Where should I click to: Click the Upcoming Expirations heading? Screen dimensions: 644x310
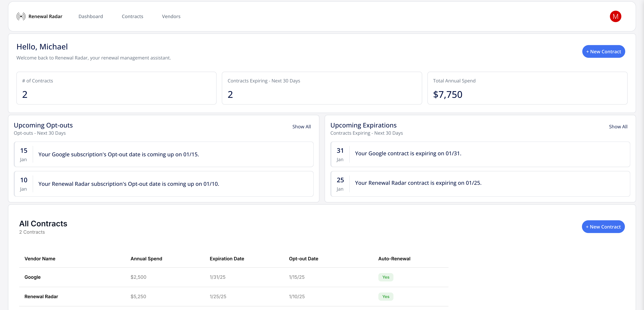click(x=364, y=125)
